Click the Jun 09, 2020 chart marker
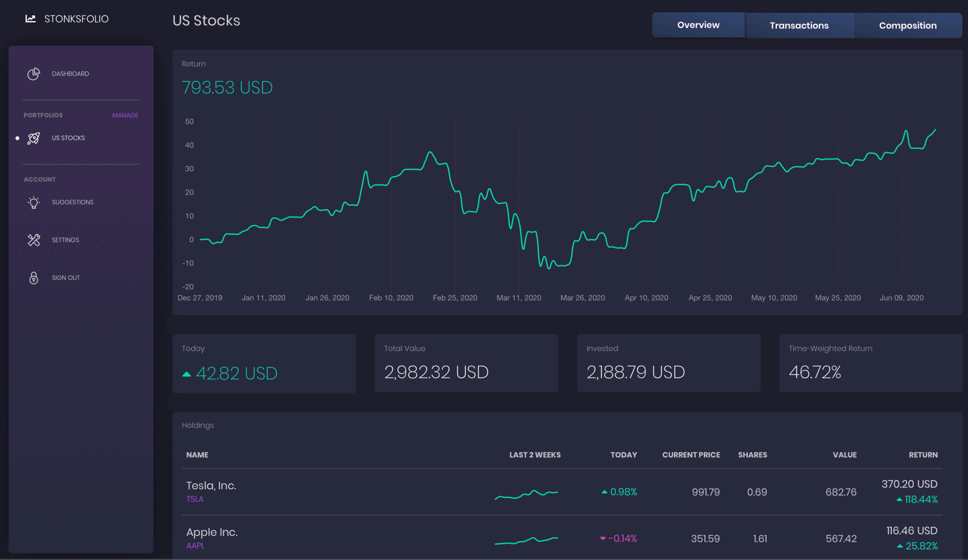 point(901,298)
